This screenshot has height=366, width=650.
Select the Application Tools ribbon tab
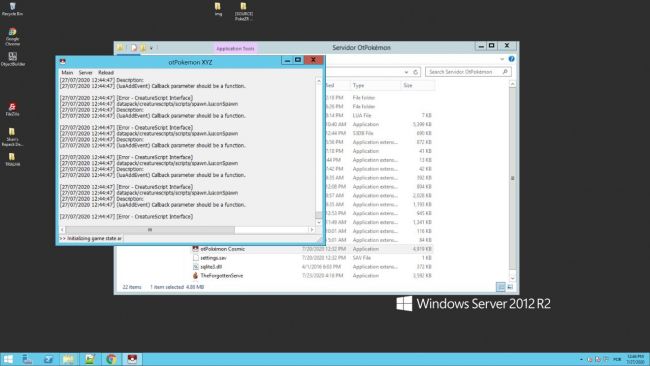tap(235, 48)
